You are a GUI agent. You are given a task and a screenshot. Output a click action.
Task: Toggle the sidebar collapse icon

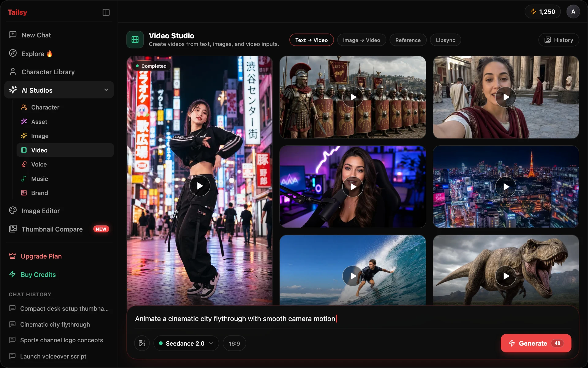pyautogui.click(x=106, y=12)
